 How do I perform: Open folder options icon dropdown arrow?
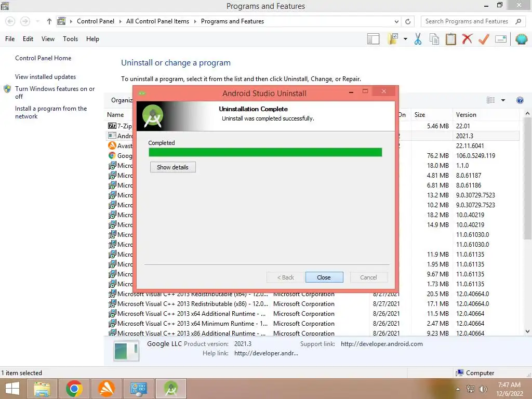[x=405, y=39]
